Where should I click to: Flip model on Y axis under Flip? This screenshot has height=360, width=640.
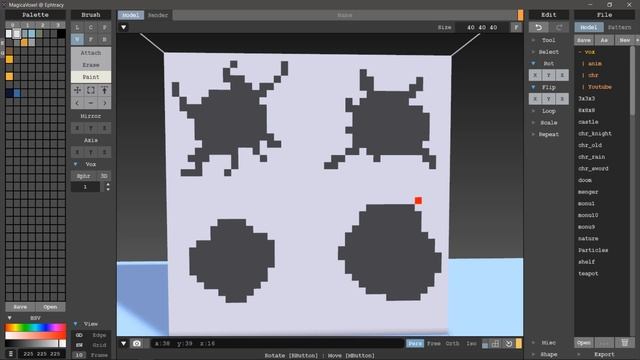(549, 99)
